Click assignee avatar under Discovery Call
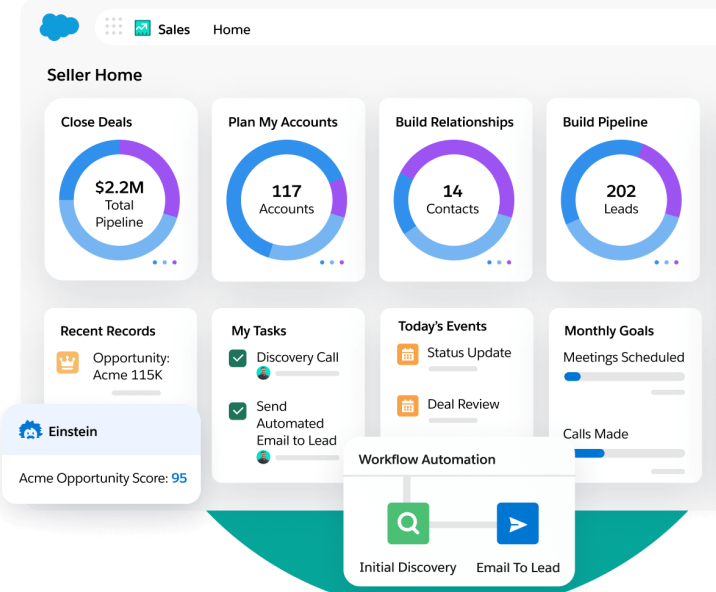 pos(263,373)
